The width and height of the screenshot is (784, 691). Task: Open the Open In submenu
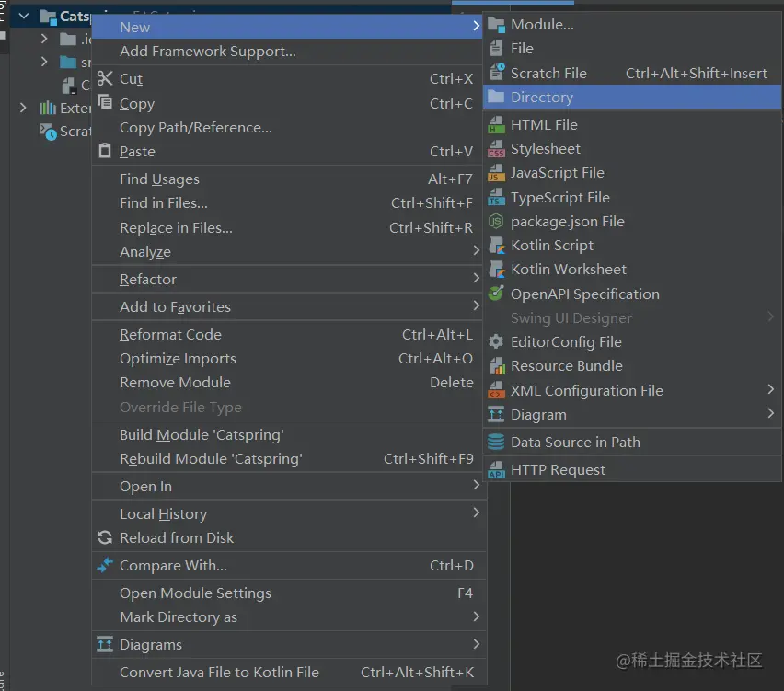click(x=289, y=486)
